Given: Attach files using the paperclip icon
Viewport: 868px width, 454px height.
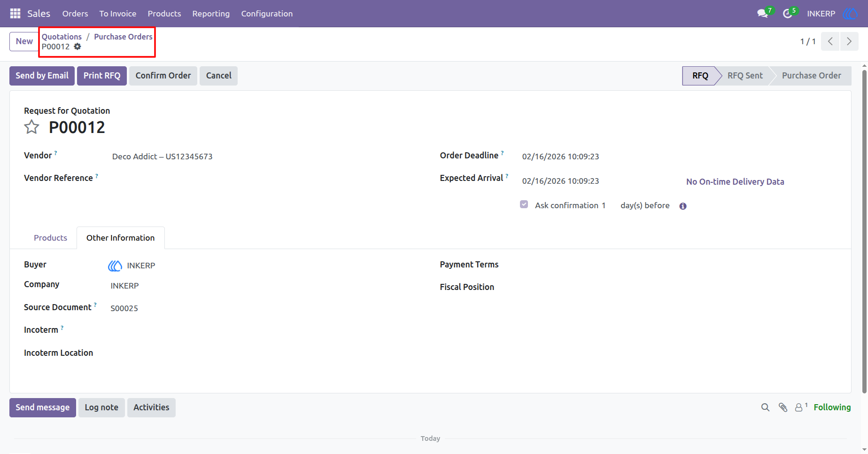Looking at the screenshot, I should 783,407.
